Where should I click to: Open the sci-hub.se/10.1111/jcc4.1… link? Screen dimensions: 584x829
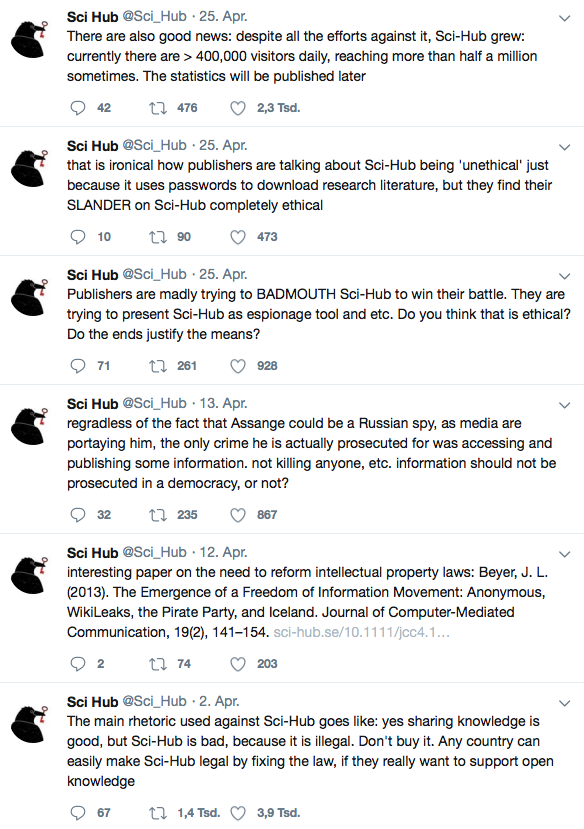point(361,632)
